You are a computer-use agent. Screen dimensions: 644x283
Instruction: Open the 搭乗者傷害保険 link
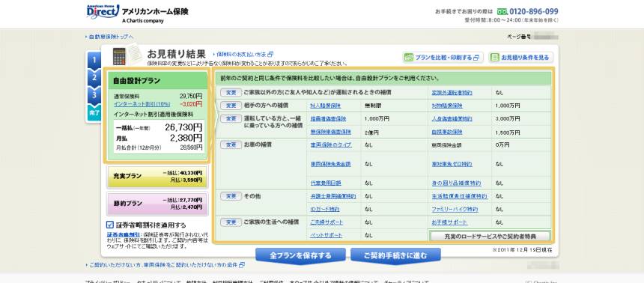(328, 119)
